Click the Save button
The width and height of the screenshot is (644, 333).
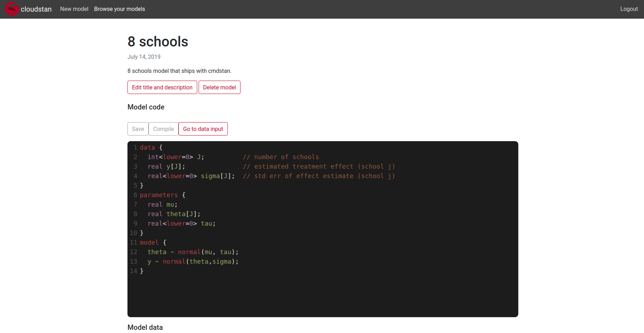tap(138, 129)
